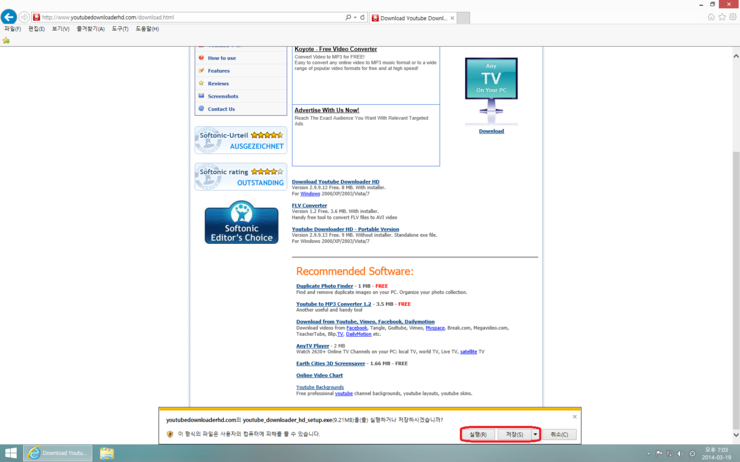Click the AnyTV Player link
Screen dimensions: 740x462
coord(312,345)
